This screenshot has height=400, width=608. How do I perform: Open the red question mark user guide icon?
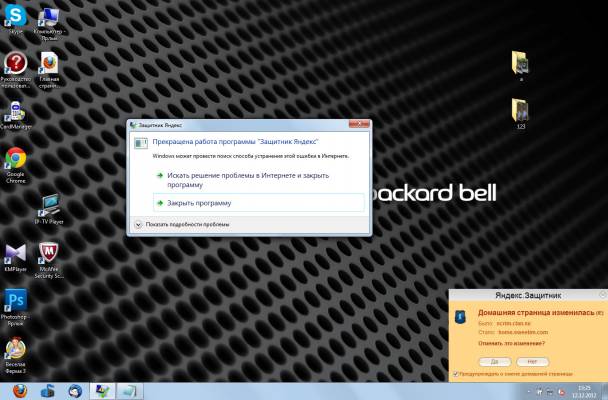[16, 69]
